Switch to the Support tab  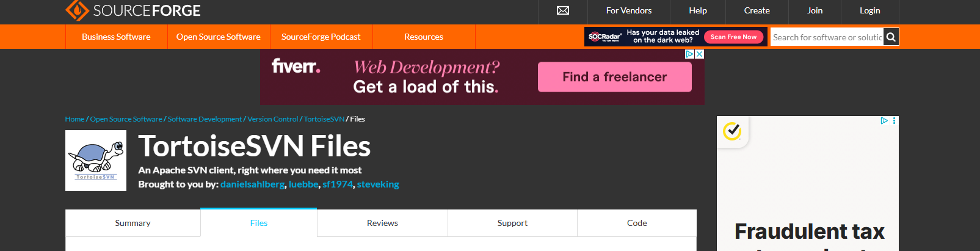coord(512,223)
